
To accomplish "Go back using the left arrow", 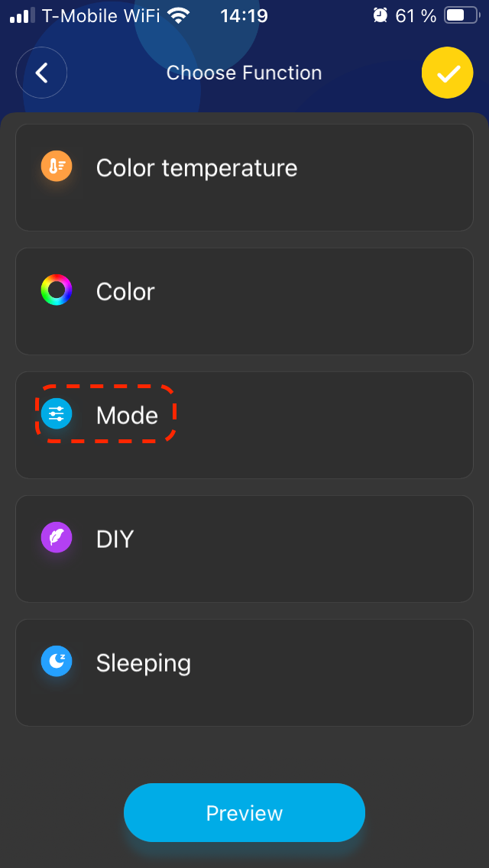I will click(x=42, y=73).
